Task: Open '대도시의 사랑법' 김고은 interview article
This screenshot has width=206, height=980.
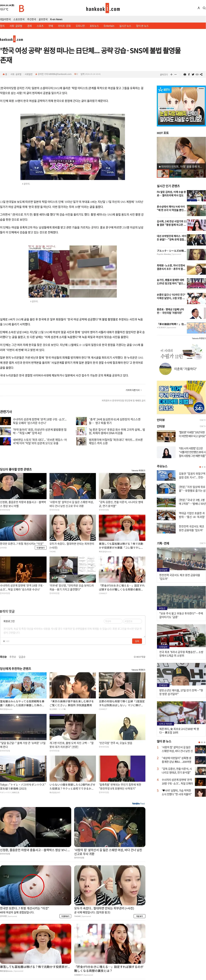Action: click(181, 452)
